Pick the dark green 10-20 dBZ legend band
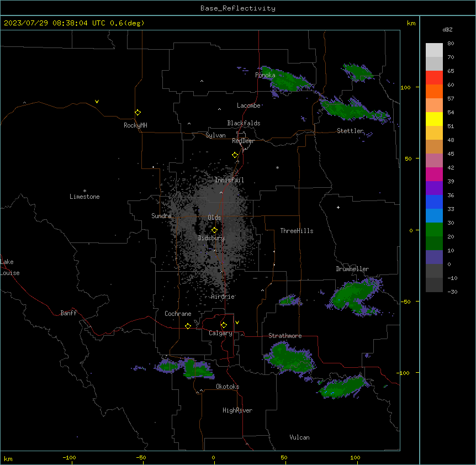476x465 pixels. (434, 244)
